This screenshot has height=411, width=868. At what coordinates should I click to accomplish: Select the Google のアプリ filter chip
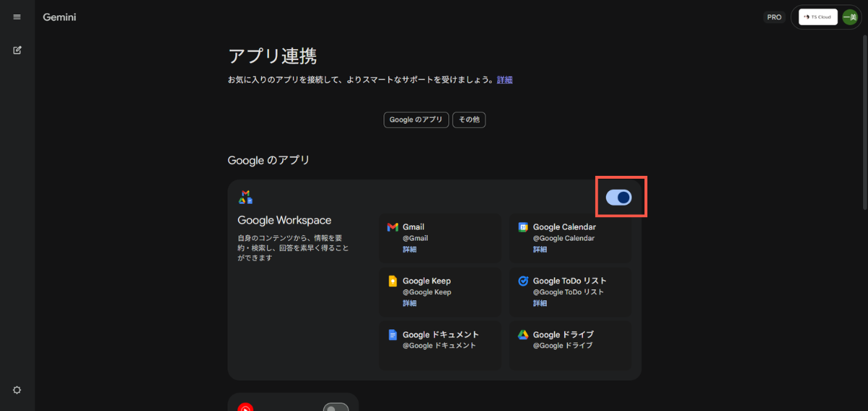[416, 120]
